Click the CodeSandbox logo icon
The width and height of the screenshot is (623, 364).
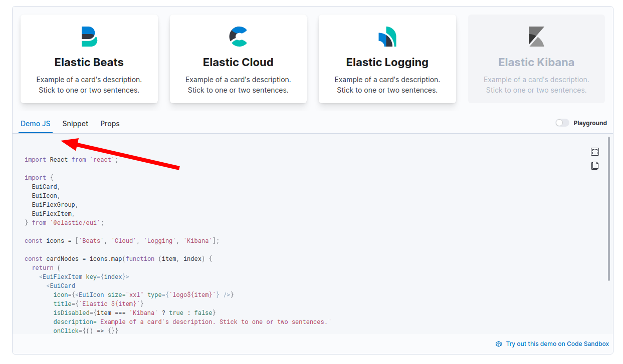499,344
